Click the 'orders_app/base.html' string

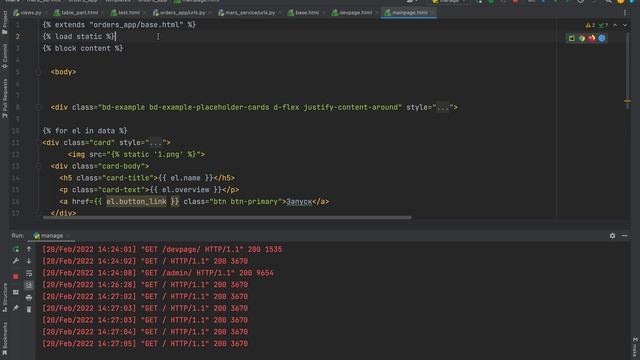click(136, 25)
